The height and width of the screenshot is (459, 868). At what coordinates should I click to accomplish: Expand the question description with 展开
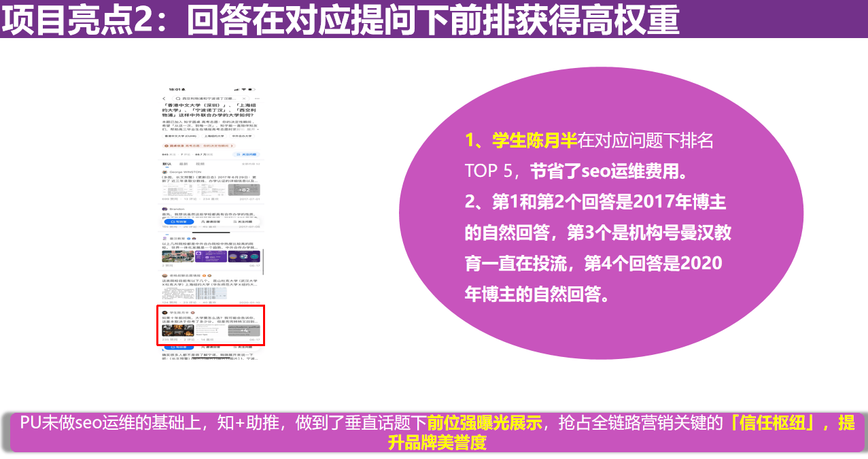252,129
